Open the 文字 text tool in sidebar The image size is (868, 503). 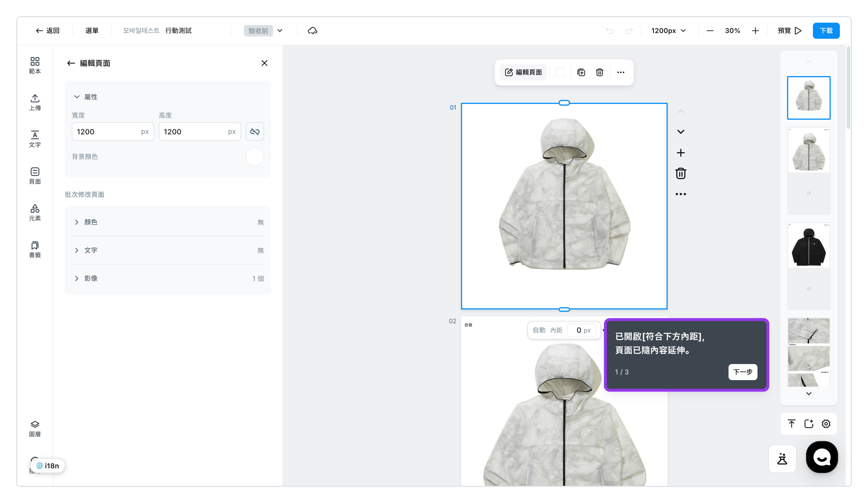click(35, 139)
